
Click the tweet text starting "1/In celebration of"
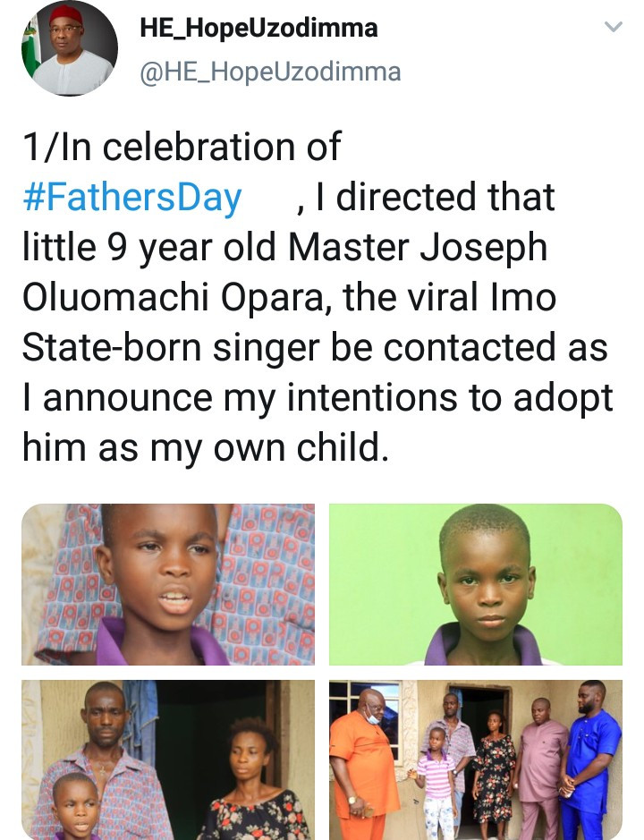pos(182,147)
